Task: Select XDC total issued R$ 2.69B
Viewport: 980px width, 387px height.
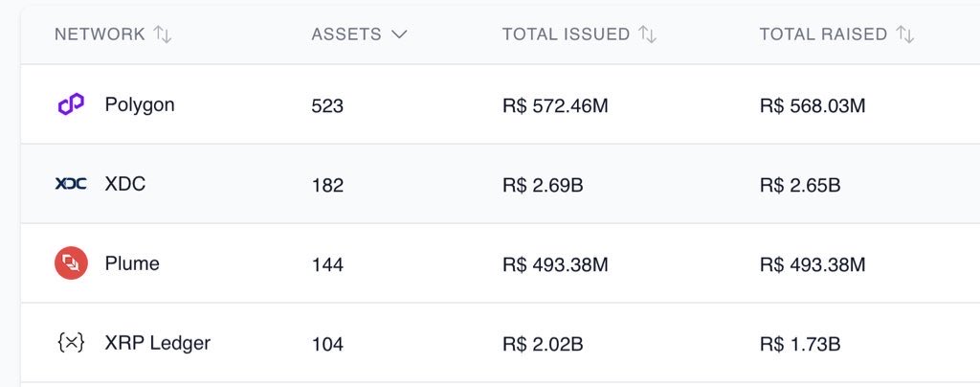Action: 543,185
